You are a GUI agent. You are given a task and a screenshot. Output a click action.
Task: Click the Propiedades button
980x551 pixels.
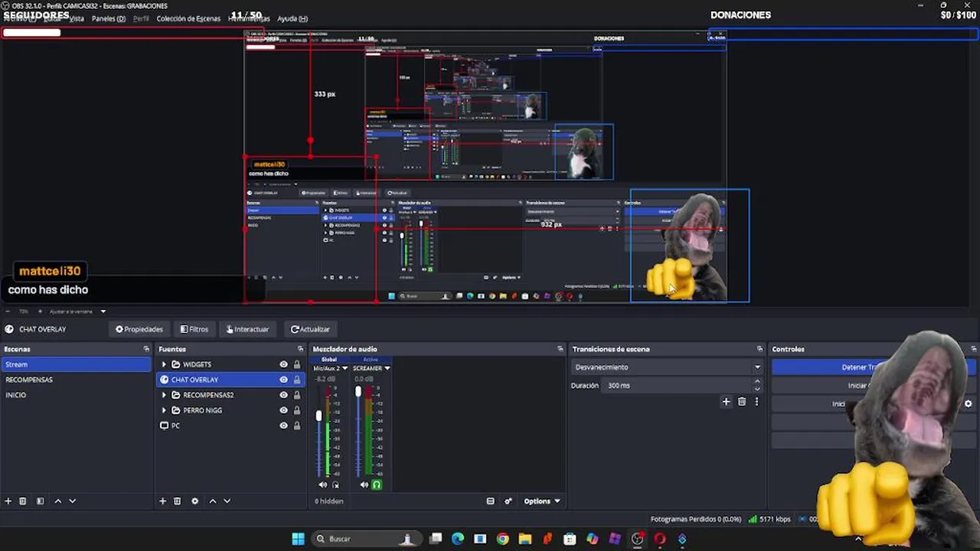coord(139,329)
